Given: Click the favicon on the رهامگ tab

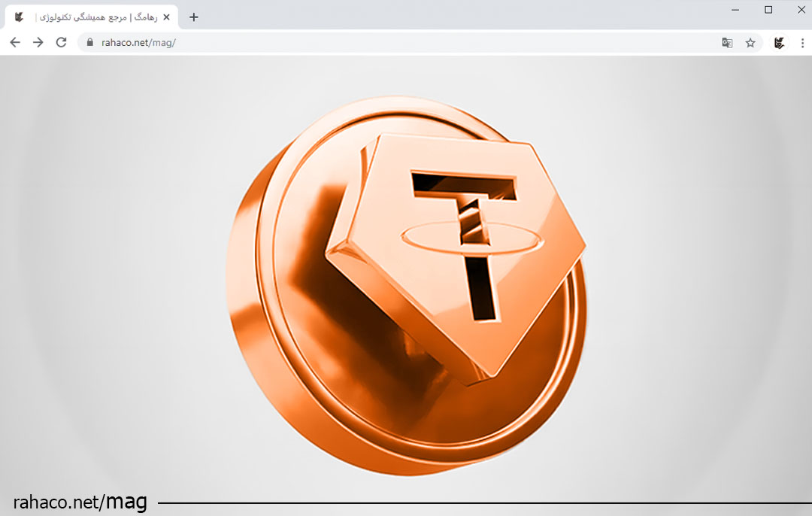Looking at the screenshot, I should (20, 17).
